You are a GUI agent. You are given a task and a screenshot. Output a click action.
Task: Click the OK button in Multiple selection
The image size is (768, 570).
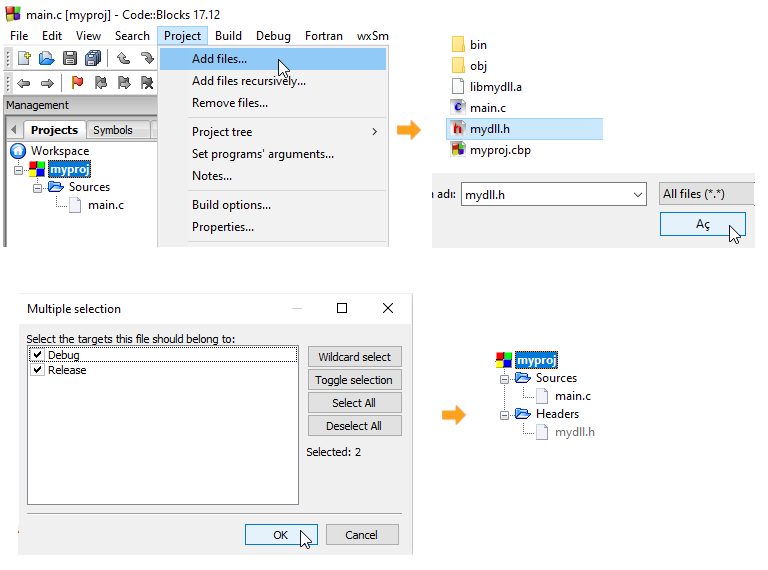pyautogui.click(x=281, y=535)
